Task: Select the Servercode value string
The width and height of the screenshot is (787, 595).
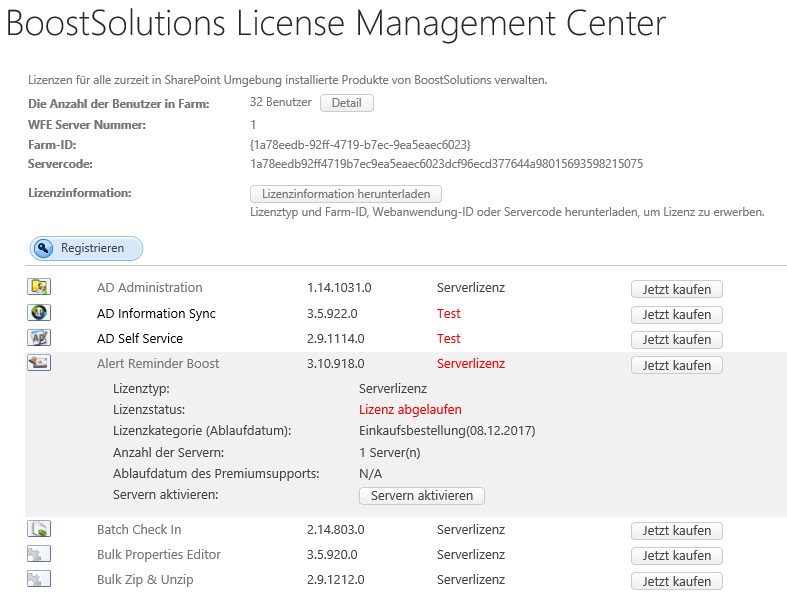Action: 447,164
